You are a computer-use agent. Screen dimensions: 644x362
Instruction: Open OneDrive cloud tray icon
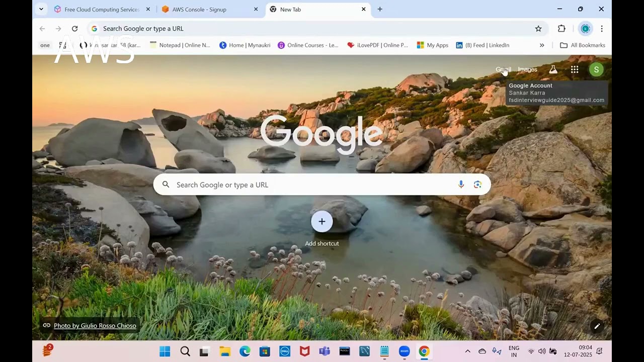(x=482, y=351)
